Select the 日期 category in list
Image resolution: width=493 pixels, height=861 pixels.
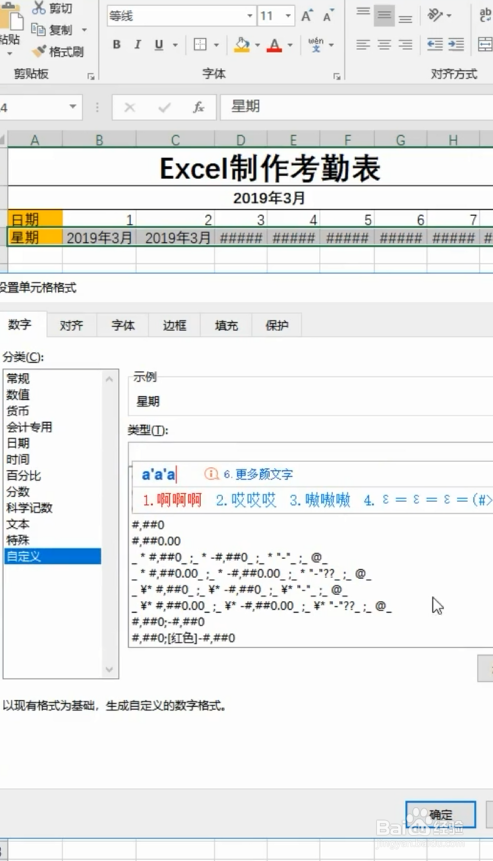(52, 443)
